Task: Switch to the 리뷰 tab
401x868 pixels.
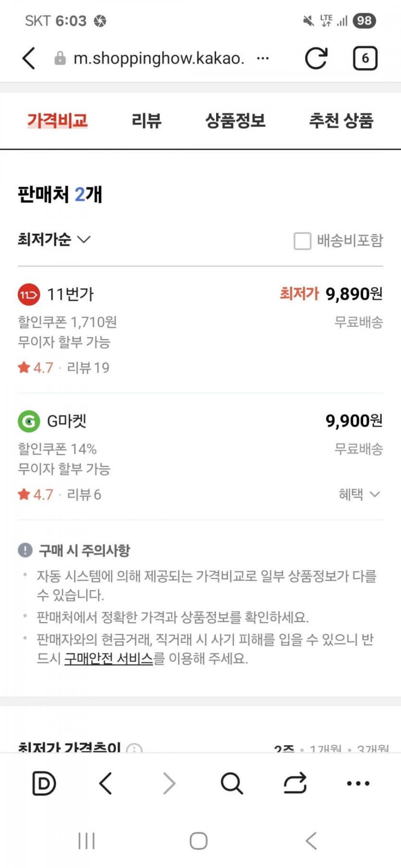Action: [x=146, y=120]
